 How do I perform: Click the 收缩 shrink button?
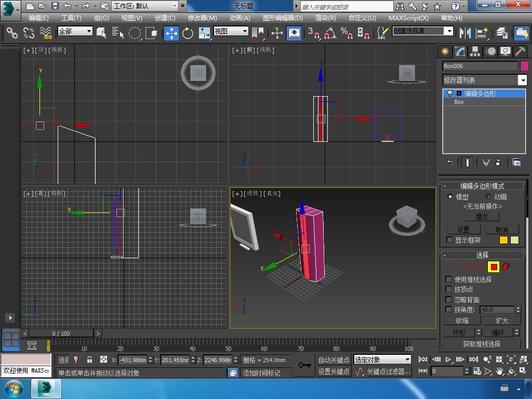(462, 320)
